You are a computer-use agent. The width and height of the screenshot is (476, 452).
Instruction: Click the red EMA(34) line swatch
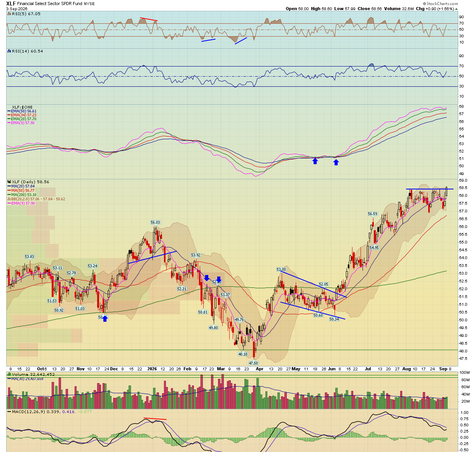point(9,115)
